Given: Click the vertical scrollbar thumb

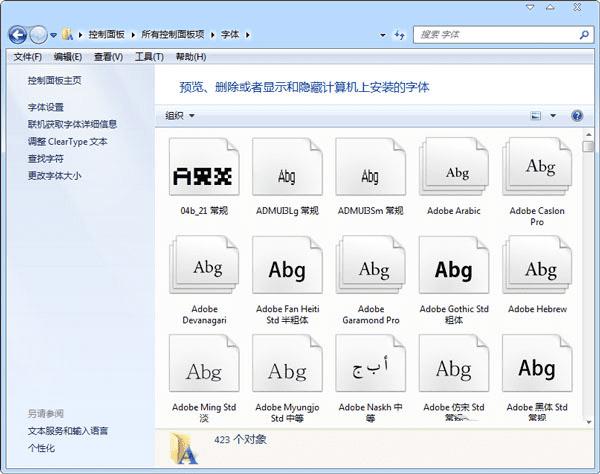Looking at the screenshot, I should coord(589,147).
